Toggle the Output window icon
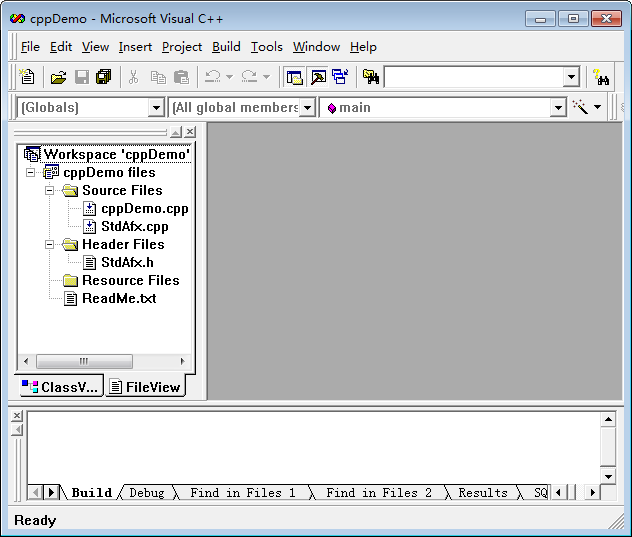Image resolution: width=632 pixels, height=537 pixels. tap(318, 77)
